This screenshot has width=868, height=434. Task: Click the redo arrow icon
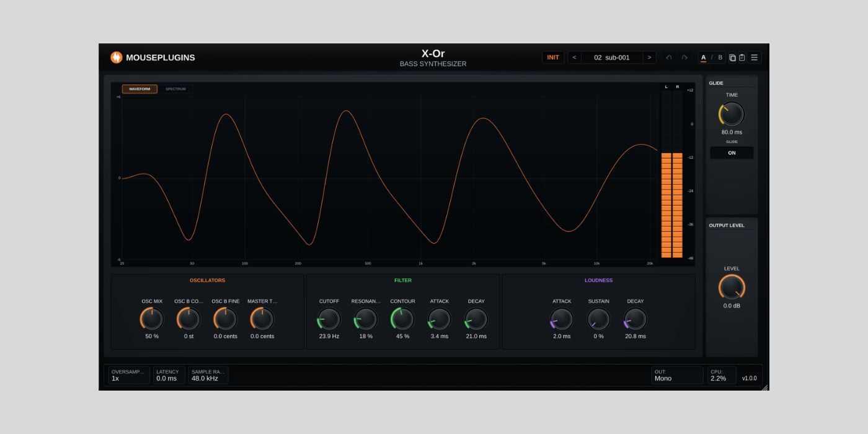point(684,58)
